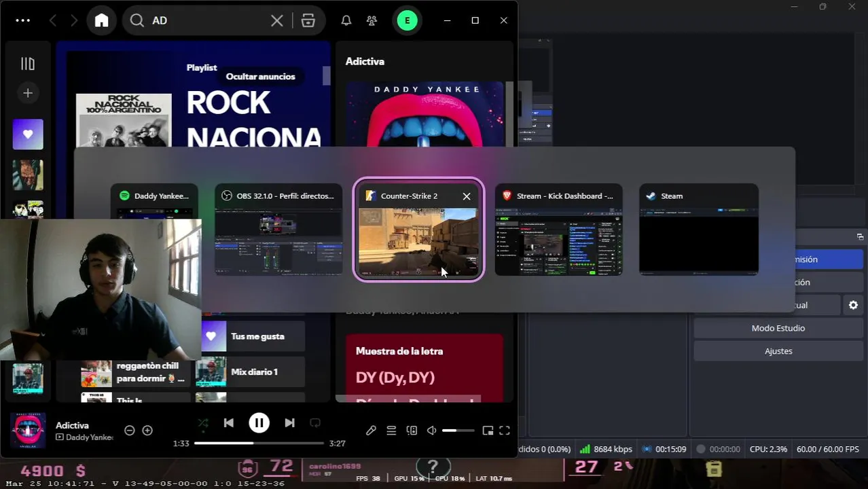
Task: Clear the Spotify search text
Action: (x=277, y=20)
